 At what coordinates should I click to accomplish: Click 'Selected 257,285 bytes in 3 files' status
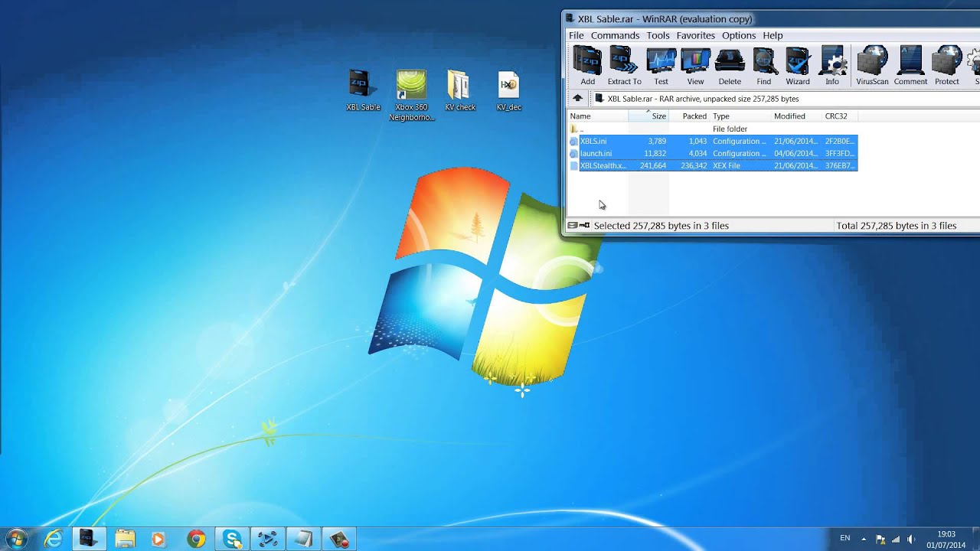tap(661, 226)
